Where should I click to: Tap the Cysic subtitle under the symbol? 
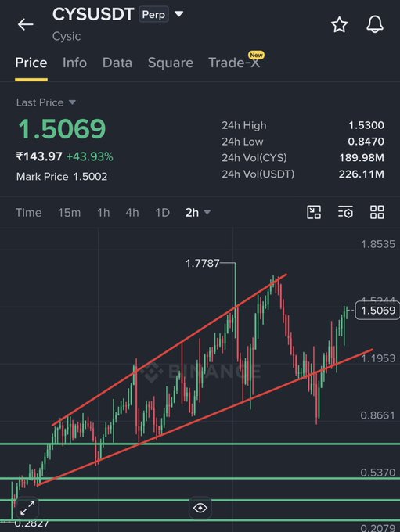pyautogui.click(x=67, y=36)
